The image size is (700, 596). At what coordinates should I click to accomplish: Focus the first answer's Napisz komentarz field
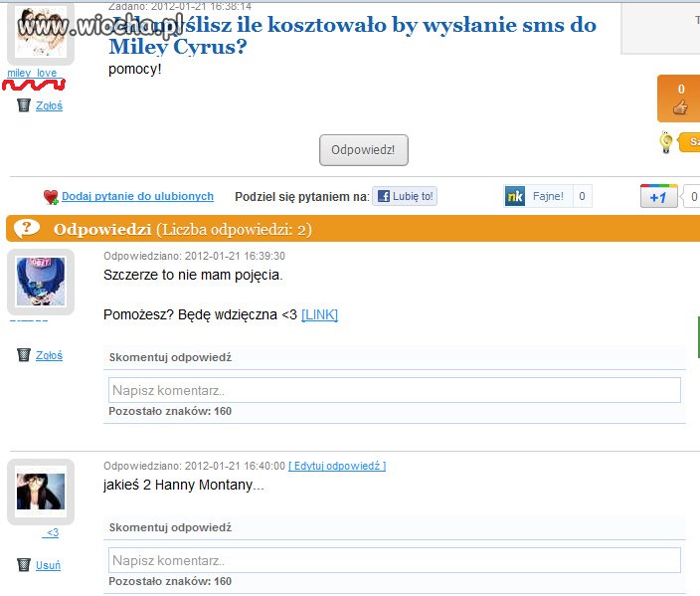394,390
